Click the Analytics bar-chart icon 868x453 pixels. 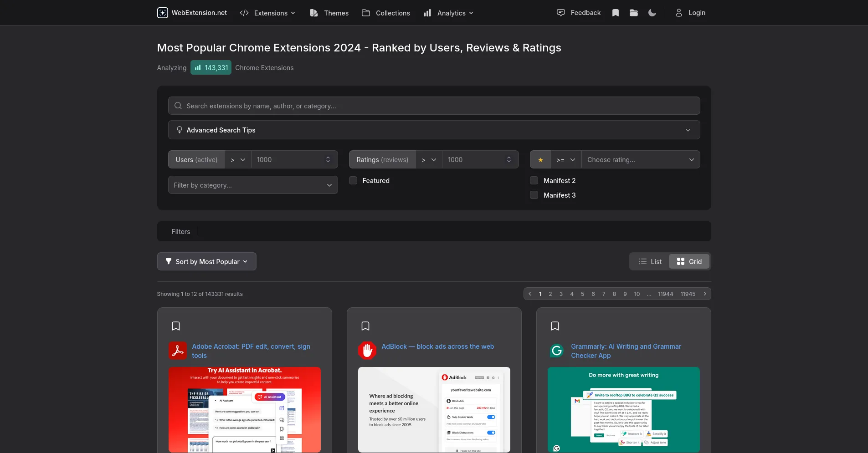[427, 13]
